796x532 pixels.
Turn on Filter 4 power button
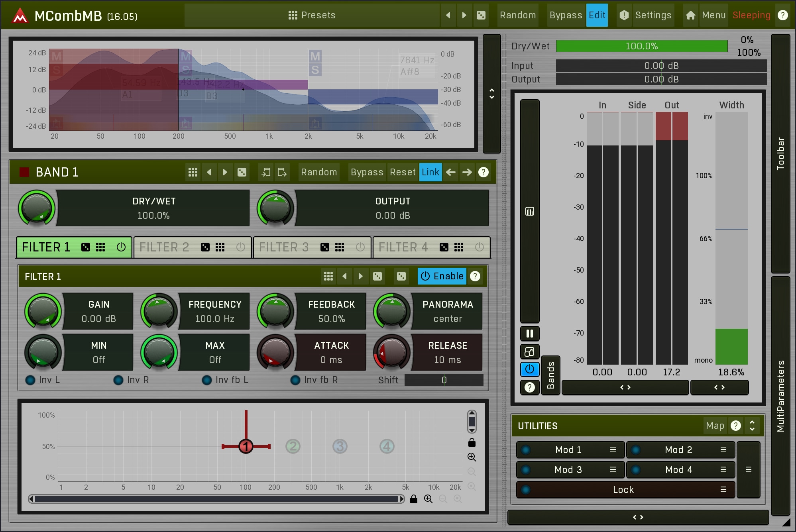tap(480, 247)
